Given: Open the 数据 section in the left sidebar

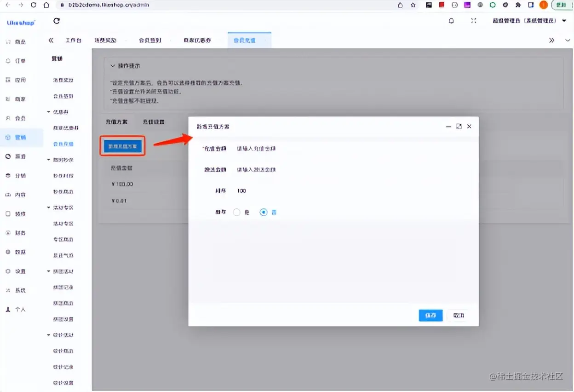Looking at the screenshot, I should pos(16,252).
